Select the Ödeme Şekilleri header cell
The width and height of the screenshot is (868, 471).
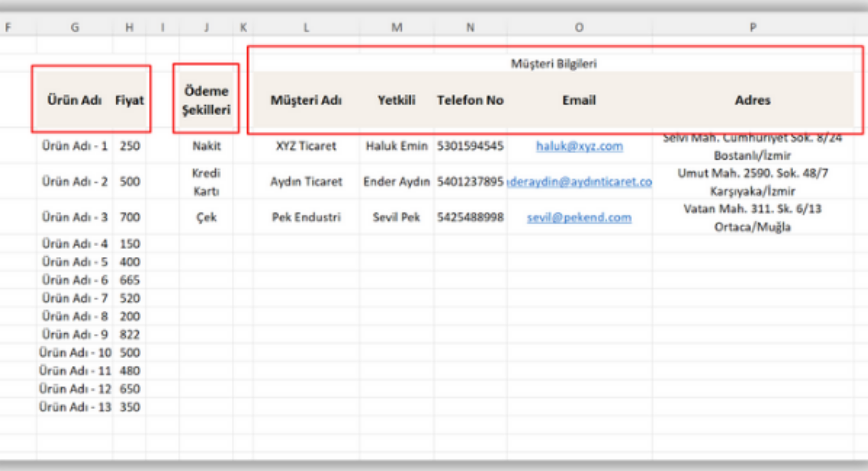click(x=206, y=100)
